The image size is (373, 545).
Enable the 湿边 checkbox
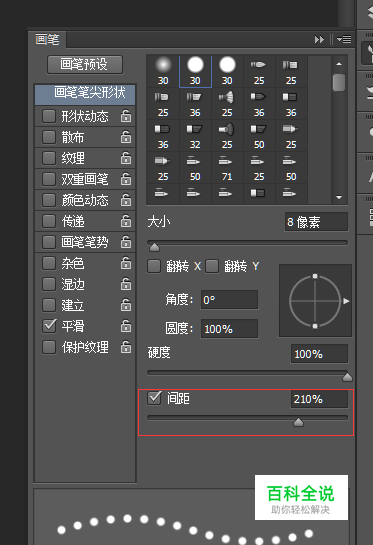pyautogui.click(x=49, y=284)
